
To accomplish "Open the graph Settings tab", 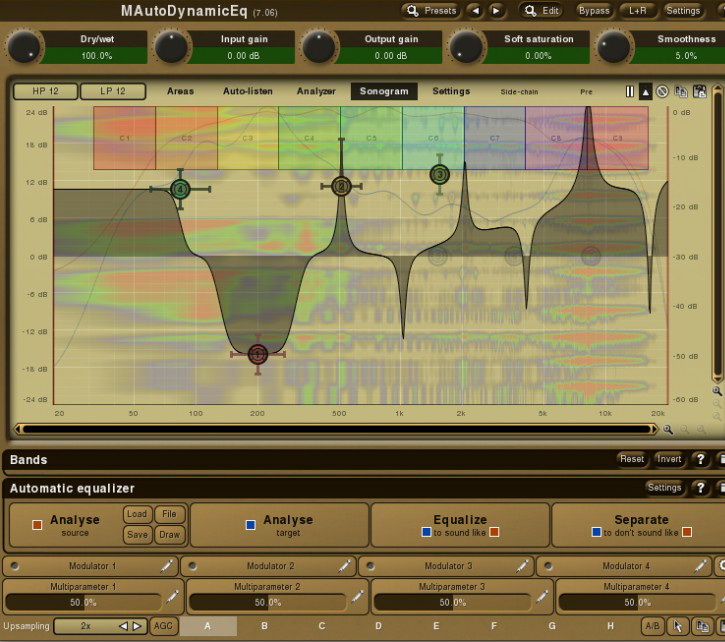I will click(x=451, y=91).
